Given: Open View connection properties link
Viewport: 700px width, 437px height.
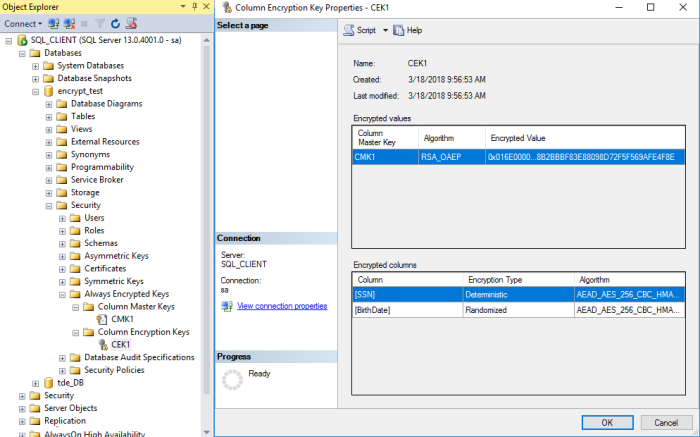Looking at the screenshot, I should (x=283, y=305).
